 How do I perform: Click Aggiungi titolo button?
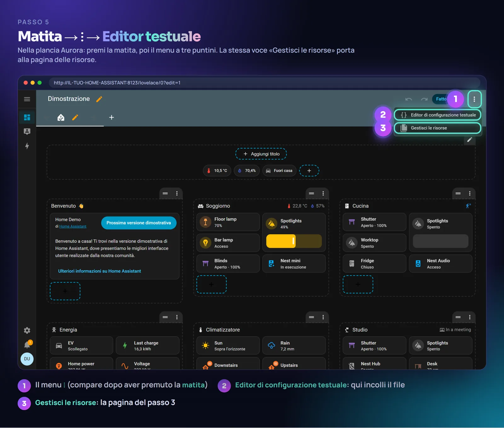(x=261, y=154)
